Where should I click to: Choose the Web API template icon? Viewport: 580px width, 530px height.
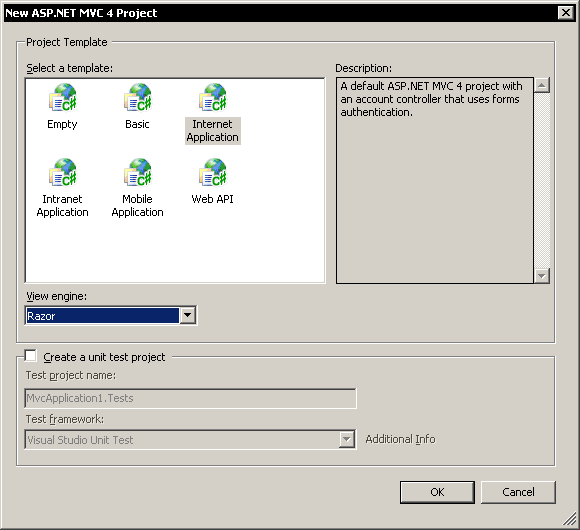(x=213, y=173)
